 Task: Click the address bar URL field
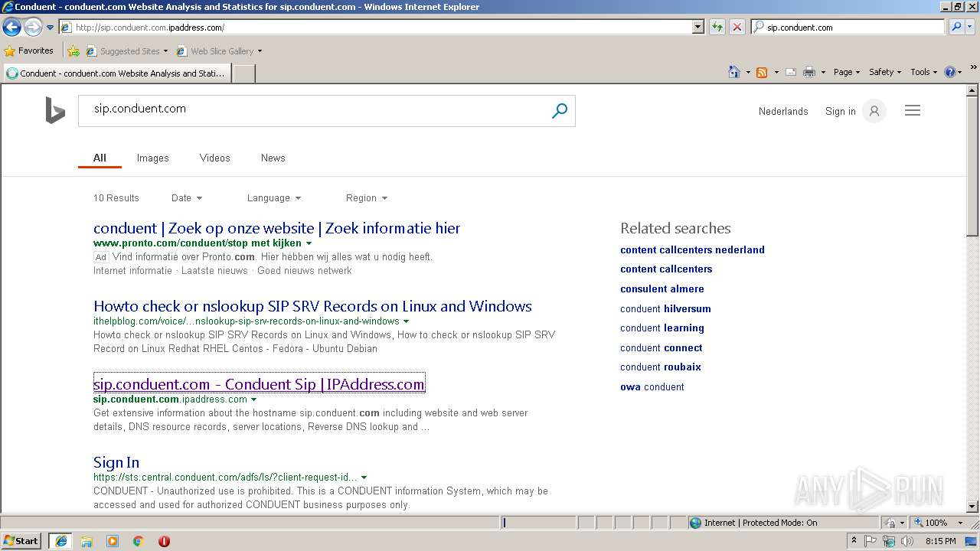click(x=375, y=27)
